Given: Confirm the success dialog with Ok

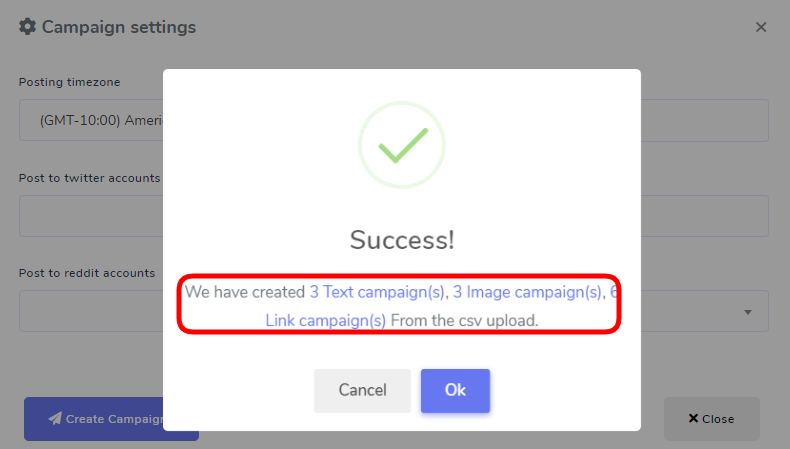Looking at the screenshot, I should 455,391.
